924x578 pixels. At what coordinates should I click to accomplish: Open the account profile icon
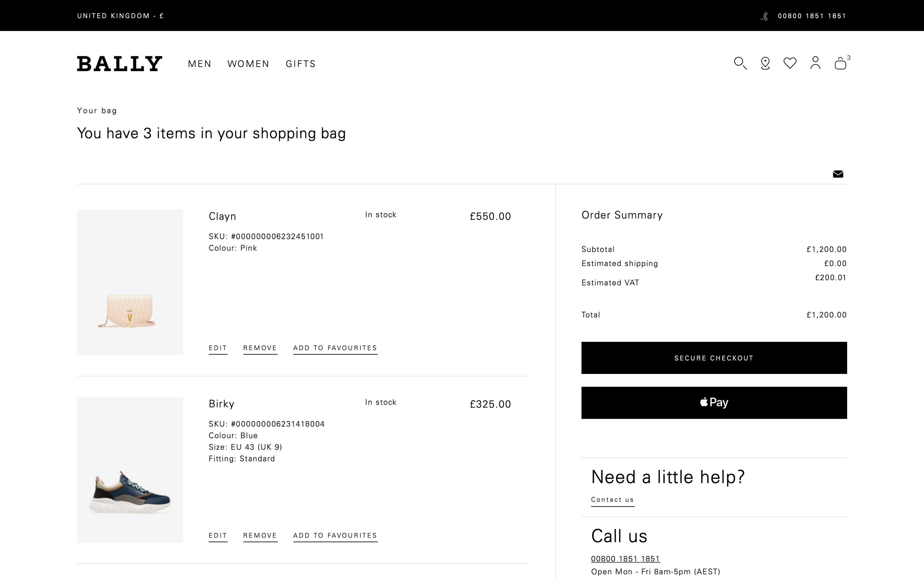click(815, 63)
